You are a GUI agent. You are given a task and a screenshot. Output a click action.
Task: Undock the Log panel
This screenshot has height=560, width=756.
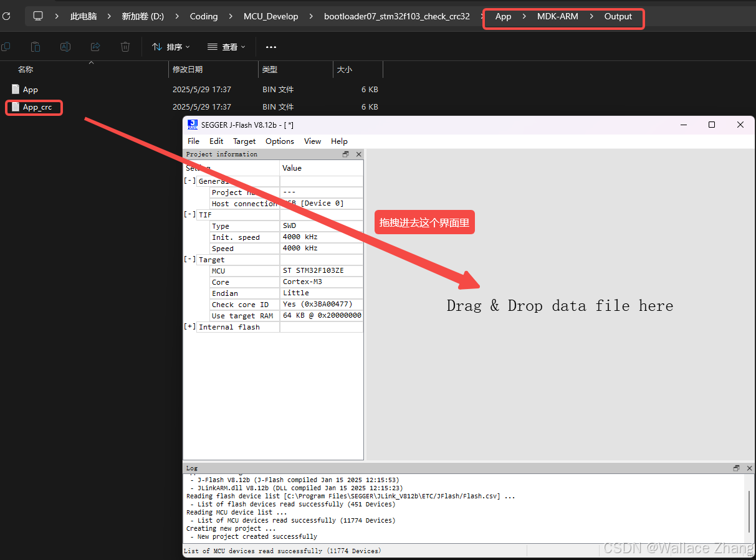click(x=737, y=468)
